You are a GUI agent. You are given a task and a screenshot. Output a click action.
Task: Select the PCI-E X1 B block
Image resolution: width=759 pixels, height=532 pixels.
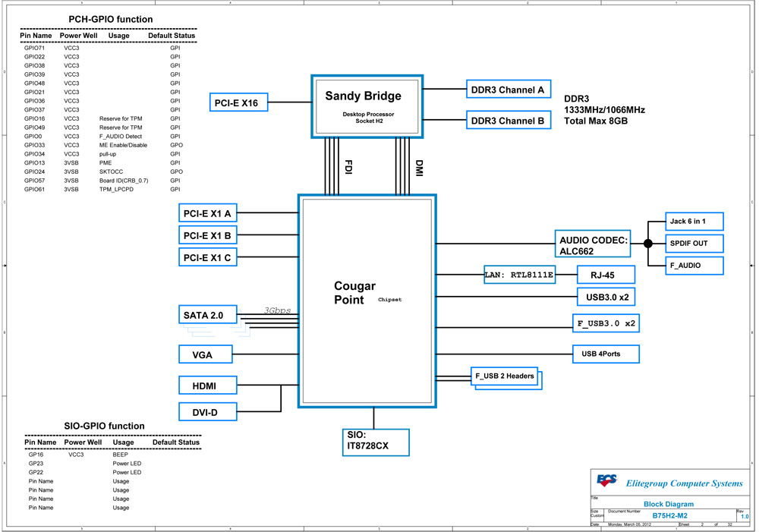pos(208,236)
